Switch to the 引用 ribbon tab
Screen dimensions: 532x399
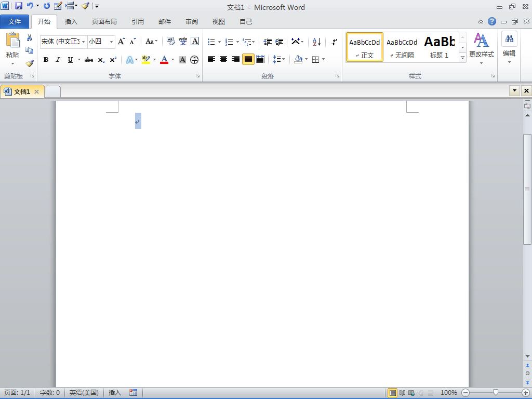pos(138,22)
